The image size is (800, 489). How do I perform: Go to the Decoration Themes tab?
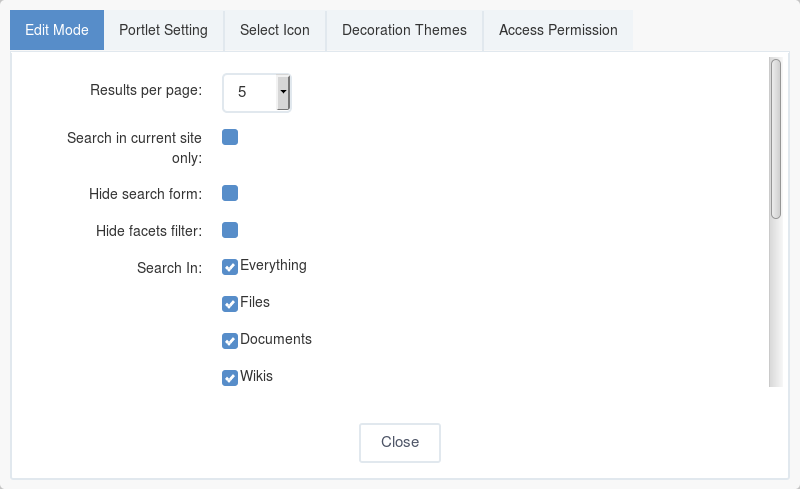[404, 30]
